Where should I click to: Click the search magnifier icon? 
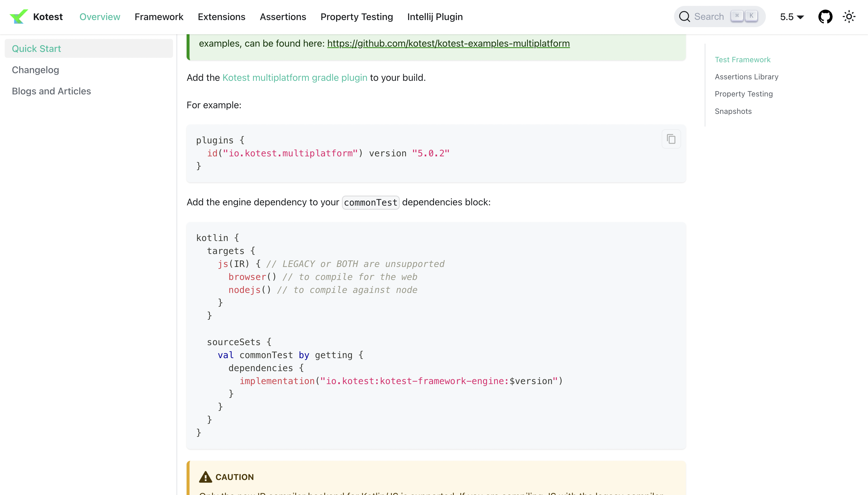tap(685, 16)
